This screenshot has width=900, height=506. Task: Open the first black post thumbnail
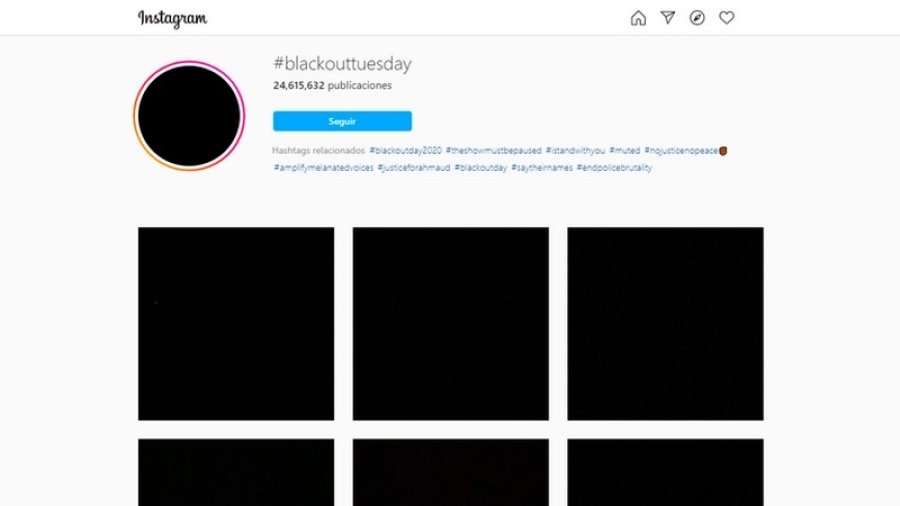[x=236, y=324]
